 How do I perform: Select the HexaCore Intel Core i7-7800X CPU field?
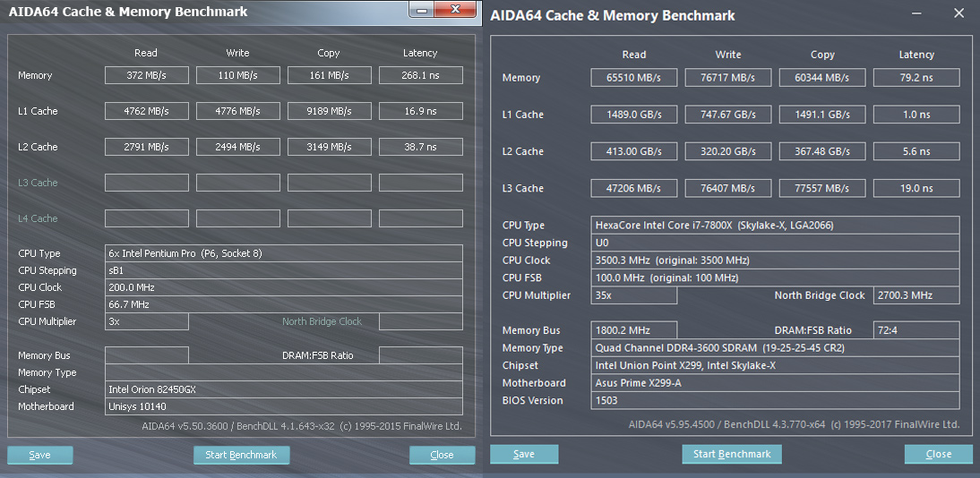pyautogui.click(x=776, y=225)
